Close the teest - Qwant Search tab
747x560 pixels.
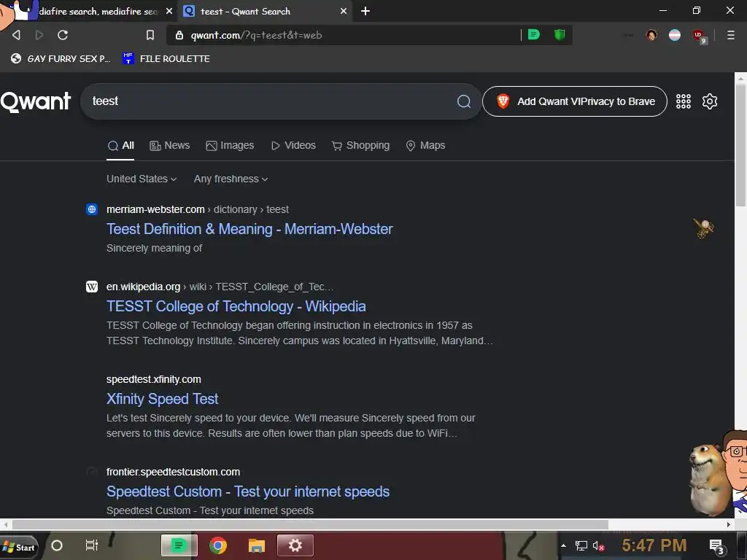pos(344,11)
